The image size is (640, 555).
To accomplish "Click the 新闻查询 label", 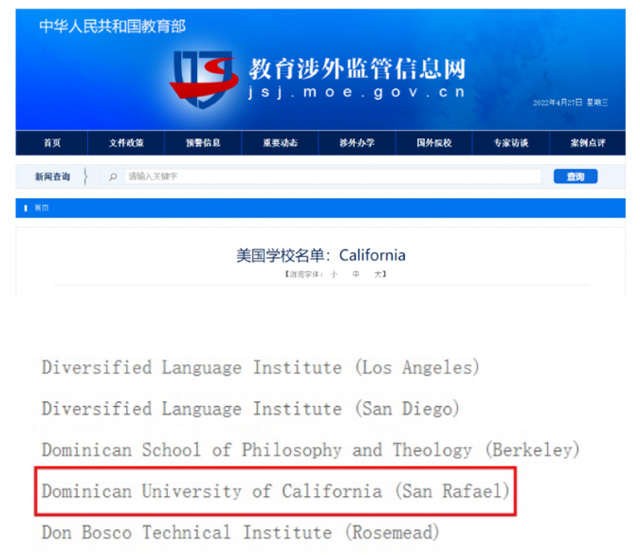I will (x=52, y=177).
